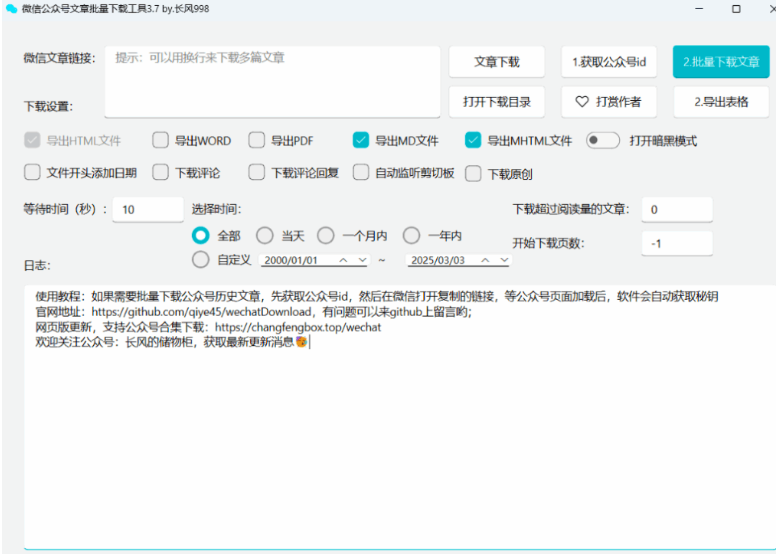Maximize the application window
This screenshot has height=554, width=776.
click(736, 9)
